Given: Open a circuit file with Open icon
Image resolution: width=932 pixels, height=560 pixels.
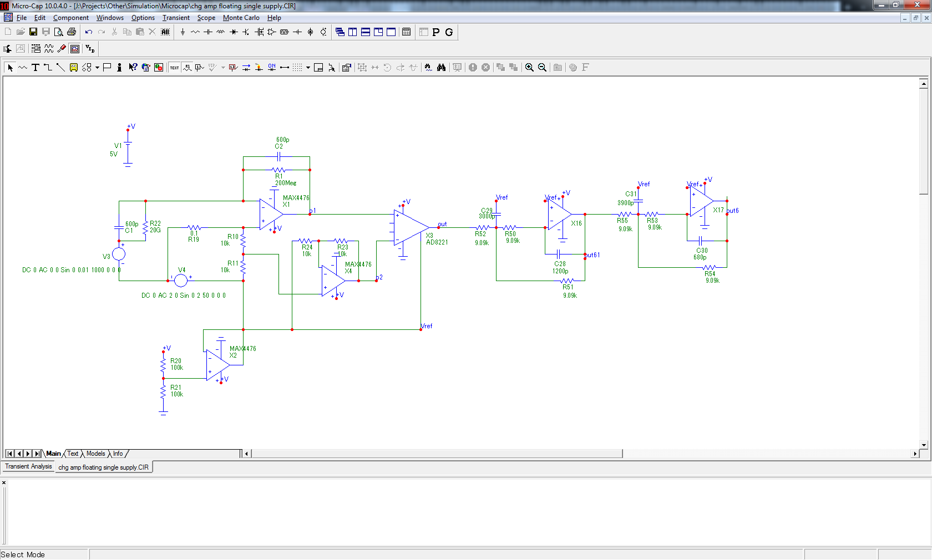Looking at the screenshot, I should click(21, 32).
